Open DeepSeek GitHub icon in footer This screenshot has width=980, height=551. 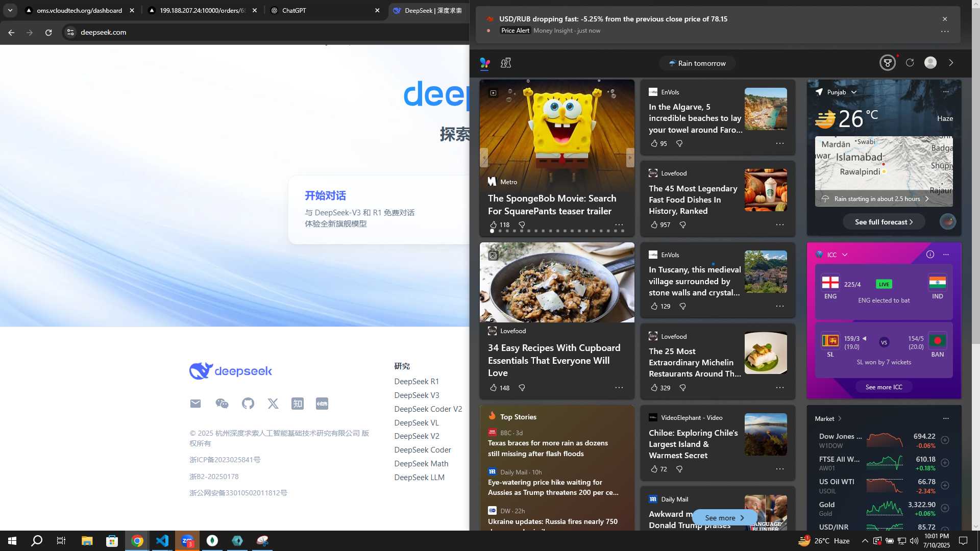coord(248,404)
